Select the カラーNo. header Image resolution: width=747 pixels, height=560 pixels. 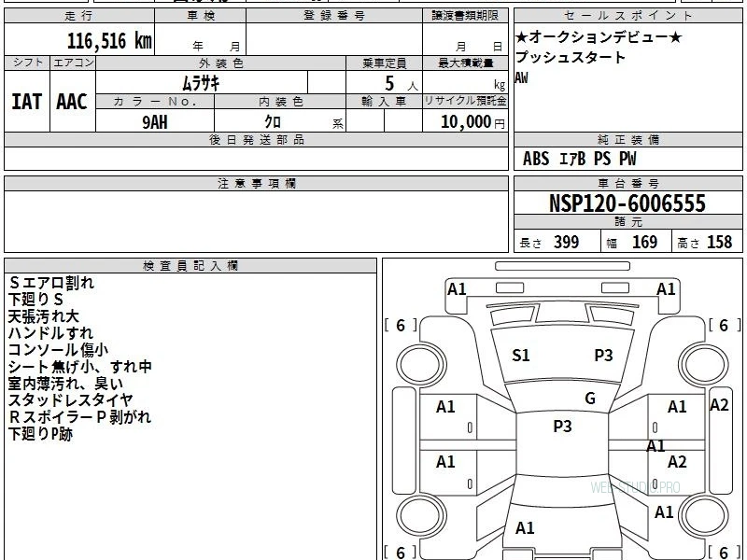click(x=155, y=102)
